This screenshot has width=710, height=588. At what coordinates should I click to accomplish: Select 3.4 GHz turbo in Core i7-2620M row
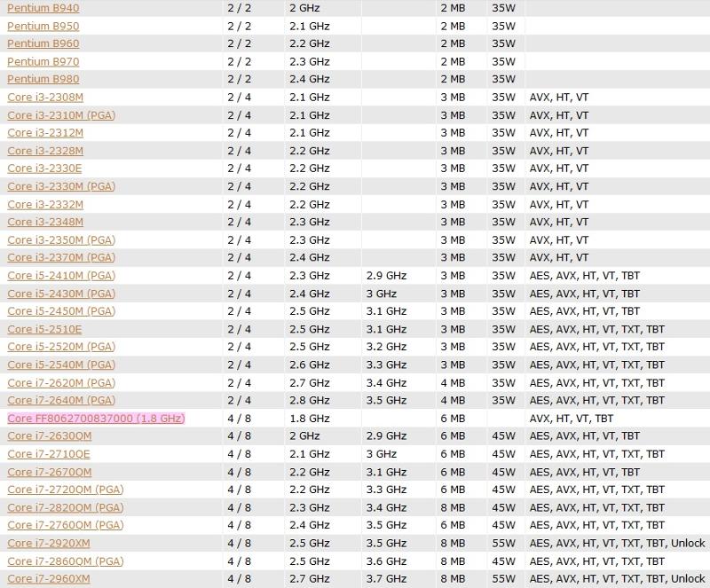(386, 382)
